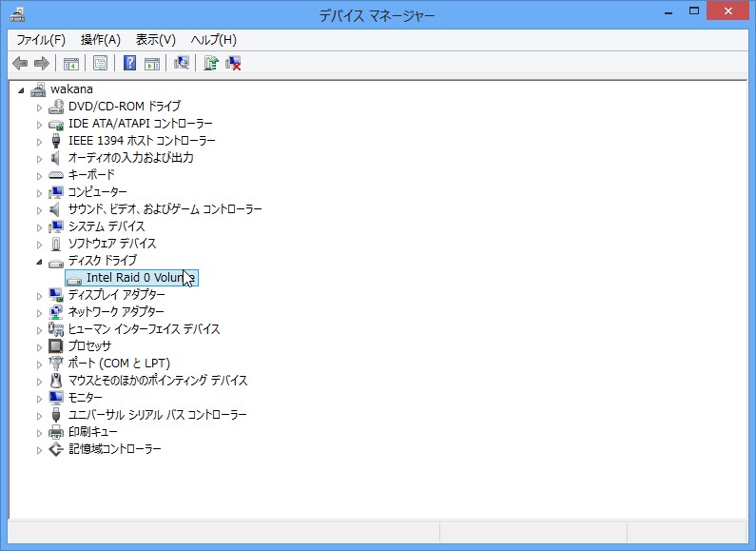
Task: Open the 操作(A) menu
Action: (x=101, y=39)
